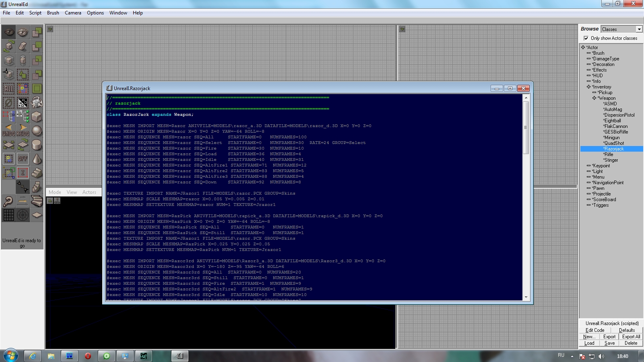
Task: Click the New... button in class browser
Action: 589,337
